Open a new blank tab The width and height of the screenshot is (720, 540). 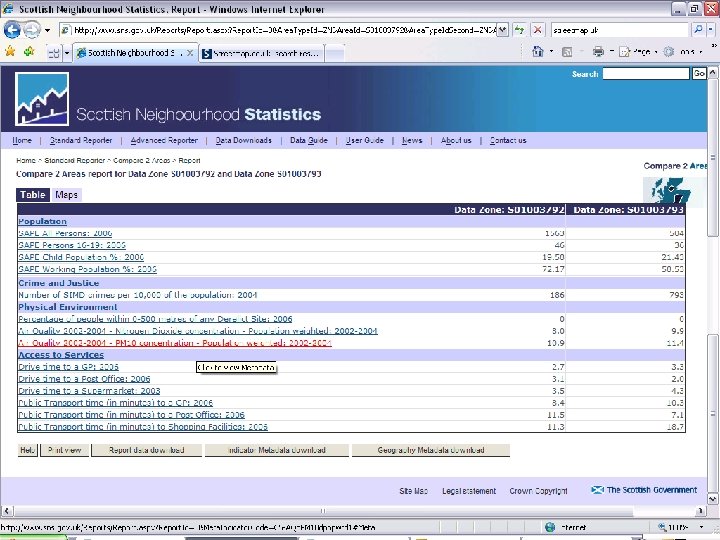(x=335, y=53)
